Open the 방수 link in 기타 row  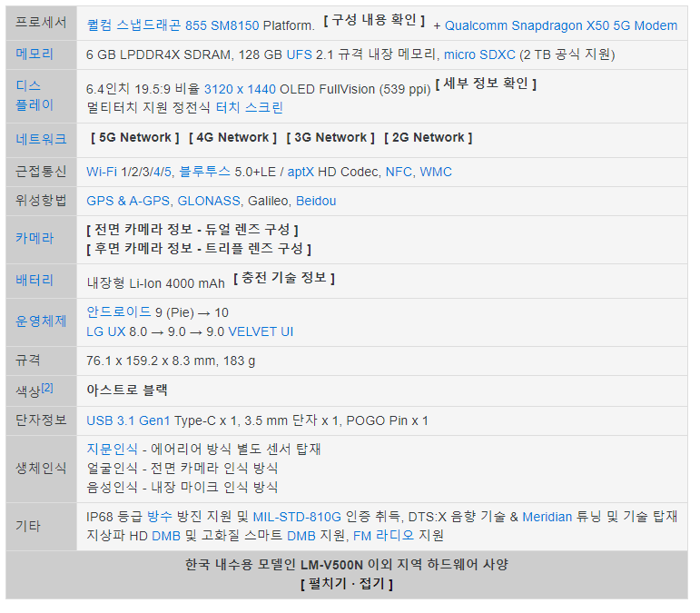[x=160, y=517]
